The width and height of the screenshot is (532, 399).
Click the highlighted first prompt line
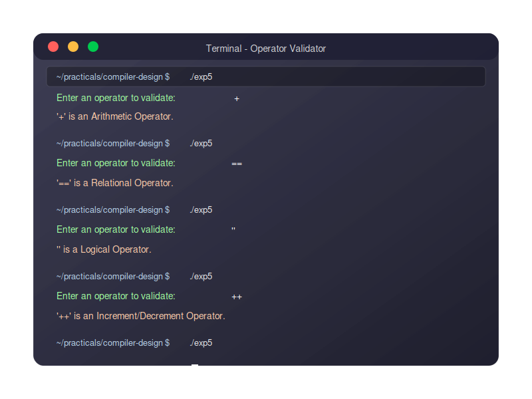click(265, 76)
